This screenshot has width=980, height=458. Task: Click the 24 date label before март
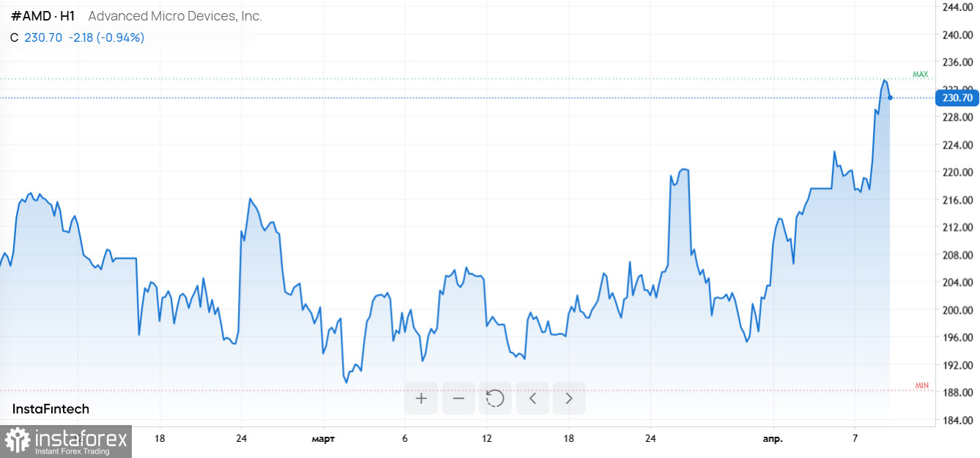(x=242, y=438)
